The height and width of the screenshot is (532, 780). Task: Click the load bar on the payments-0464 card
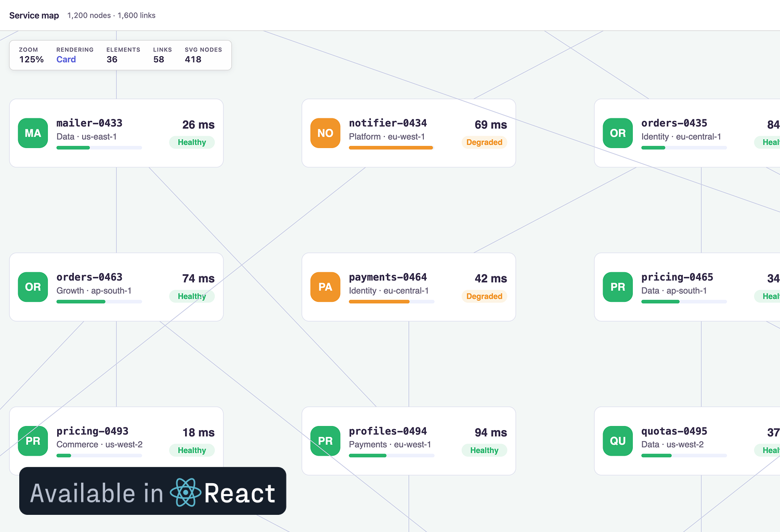tap(392, 301)
